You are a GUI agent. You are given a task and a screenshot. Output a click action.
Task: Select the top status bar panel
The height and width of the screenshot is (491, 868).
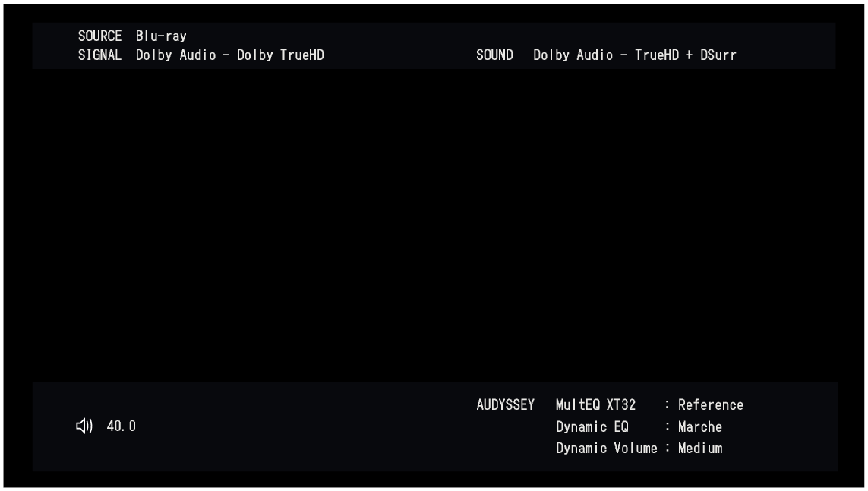(x=433, y=44)
